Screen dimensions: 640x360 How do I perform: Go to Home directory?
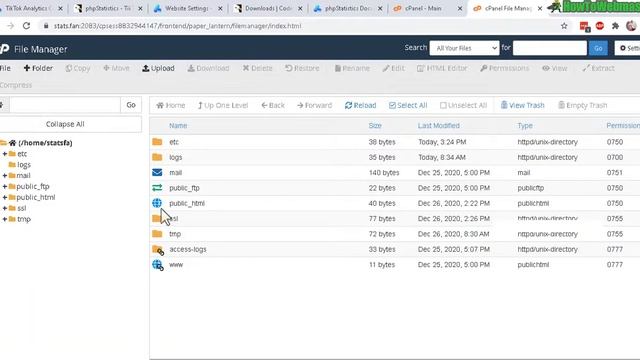coord(171,105)
